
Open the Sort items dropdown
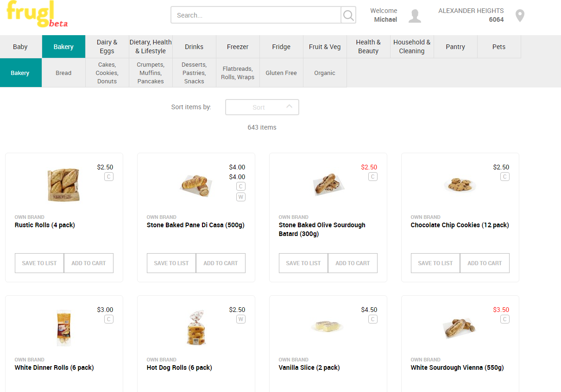(262, 107)
